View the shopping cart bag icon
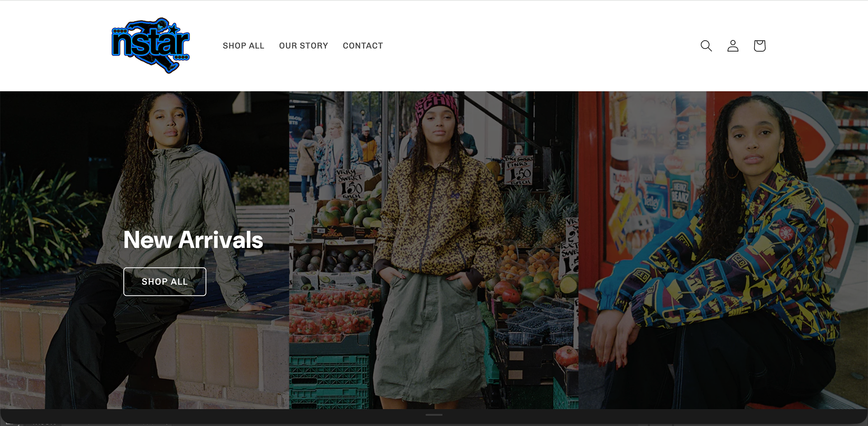 759,46
